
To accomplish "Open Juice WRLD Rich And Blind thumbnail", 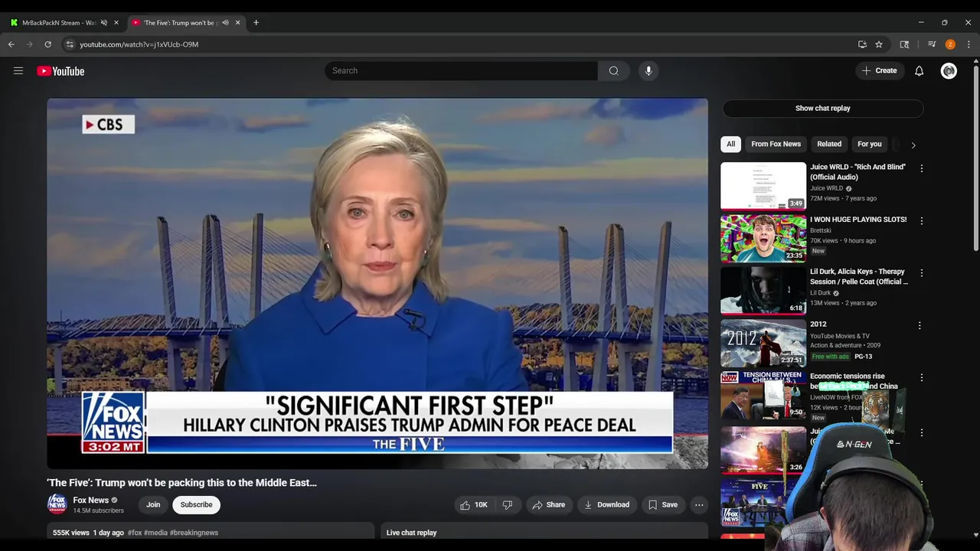I will (763, 186).
